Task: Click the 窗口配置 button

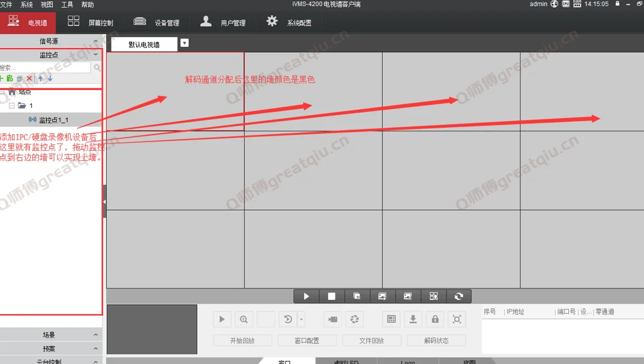Action: [307, 341]
